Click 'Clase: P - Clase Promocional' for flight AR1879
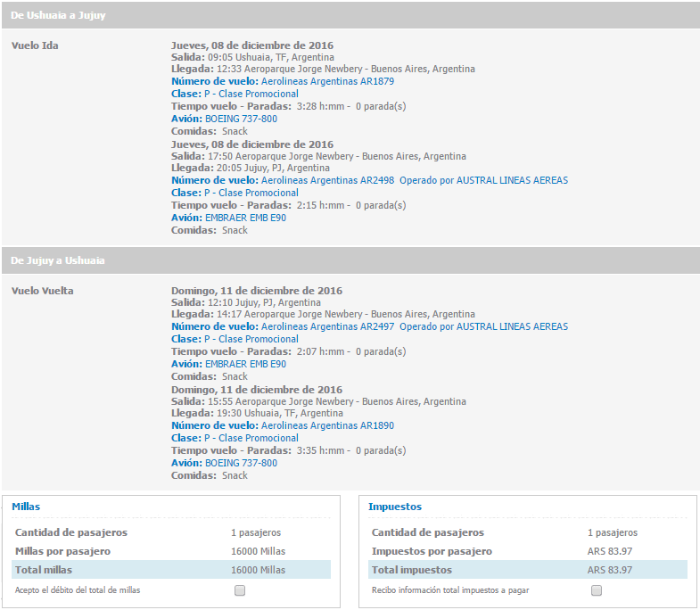Screen dimensions: 700x610 [235, 94]
